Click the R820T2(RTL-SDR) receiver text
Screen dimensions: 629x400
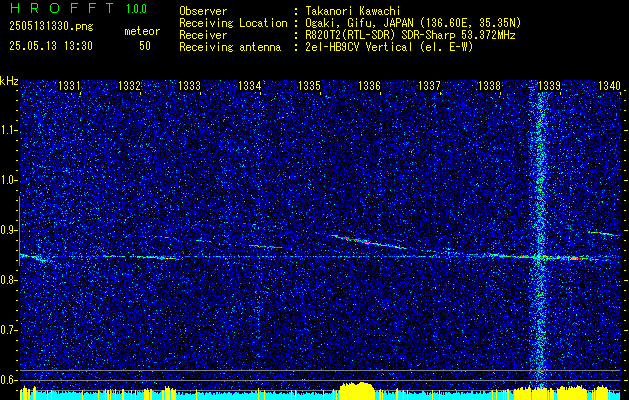tap(410, 35)
